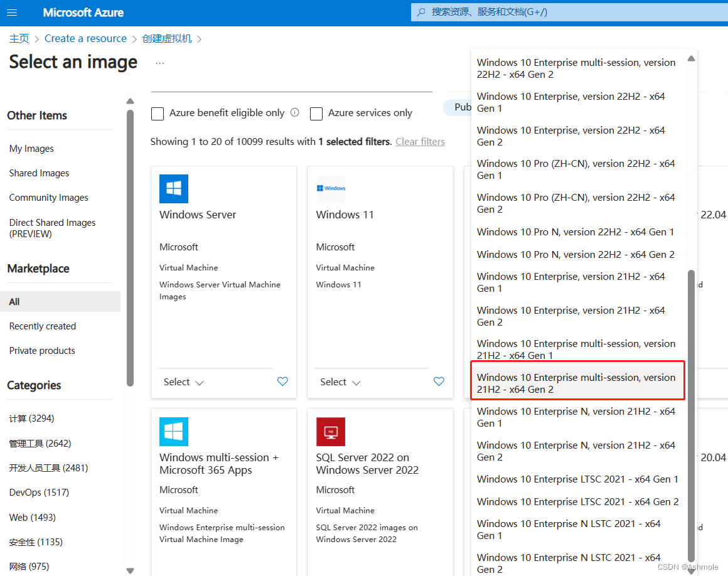Click the sidebar vertical scrollbar
Viewport: 728px width, 576px height.
coord(131,248)
